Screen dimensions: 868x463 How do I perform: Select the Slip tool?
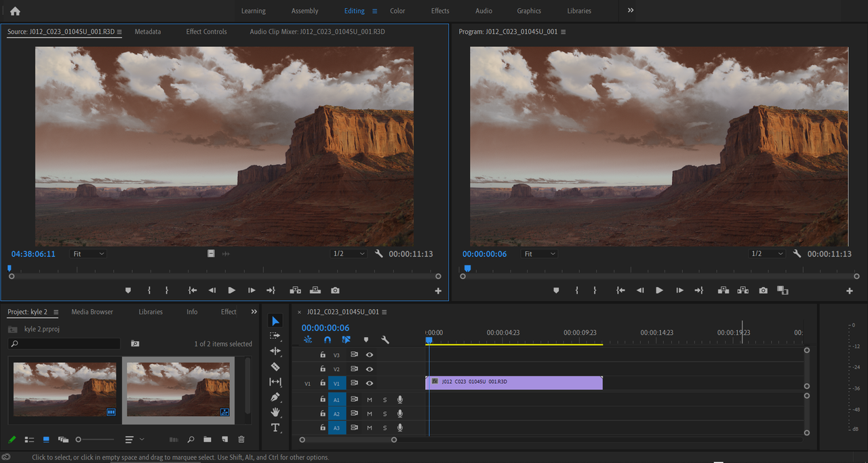pos(275,382)
